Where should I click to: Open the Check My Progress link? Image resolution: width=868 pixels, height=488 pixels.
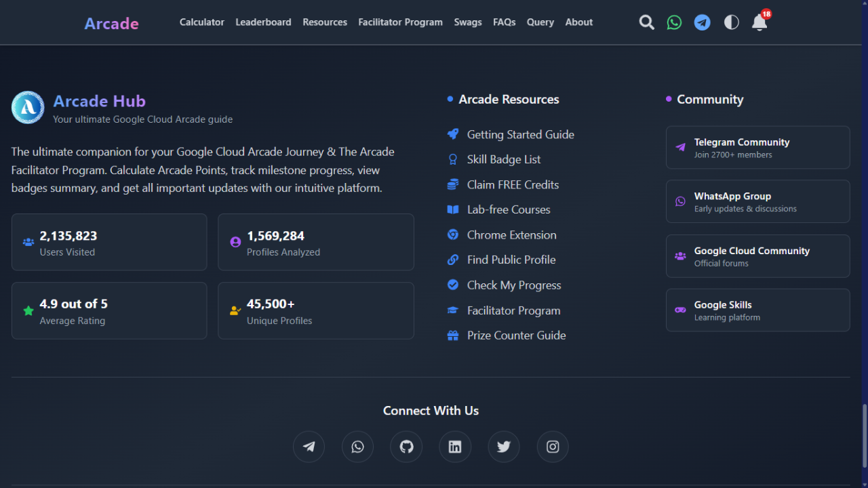tap(514, 285)
